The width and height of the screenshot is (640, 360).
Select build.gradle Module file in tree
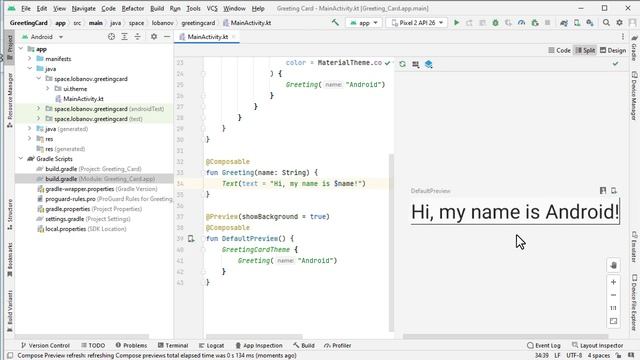coord(95,179)
